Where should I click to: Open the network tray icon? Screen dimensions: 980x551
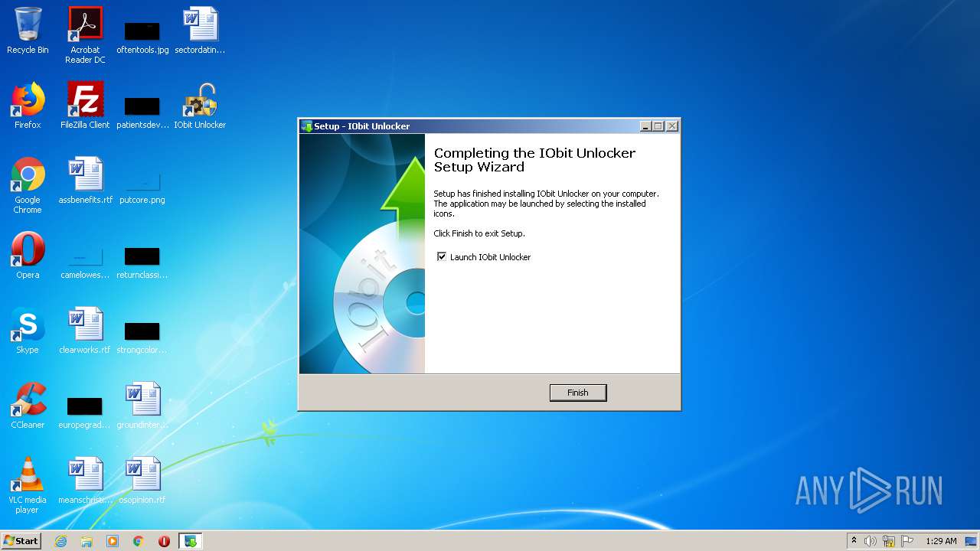(889, 541)
